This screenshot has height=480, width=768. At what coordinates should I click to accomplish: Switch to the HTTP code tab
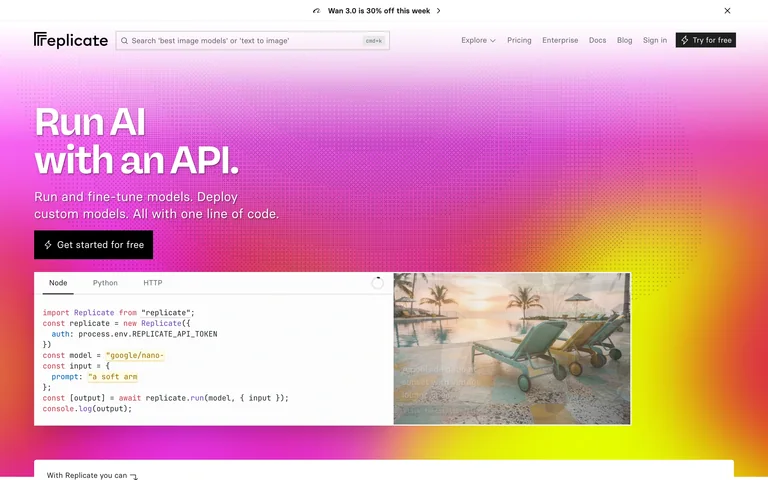pos(153,283)
